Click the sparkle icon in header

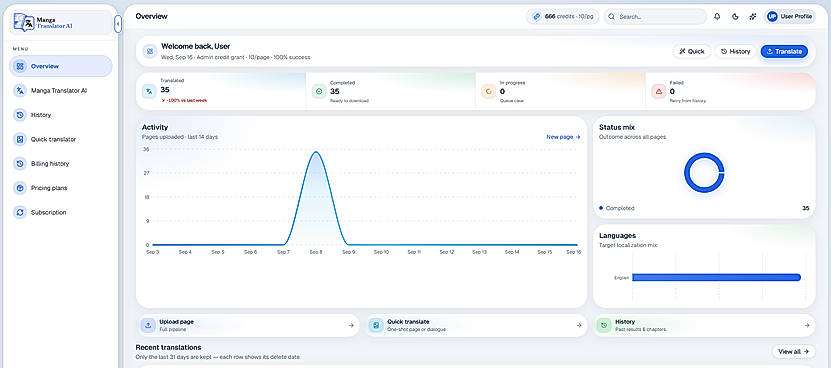(x=753, y=16)
